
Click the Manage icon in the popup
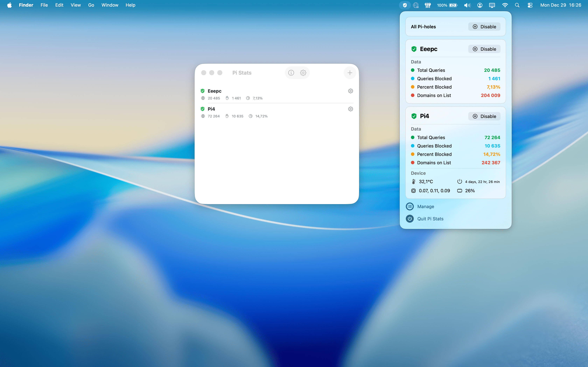[410, 206]
